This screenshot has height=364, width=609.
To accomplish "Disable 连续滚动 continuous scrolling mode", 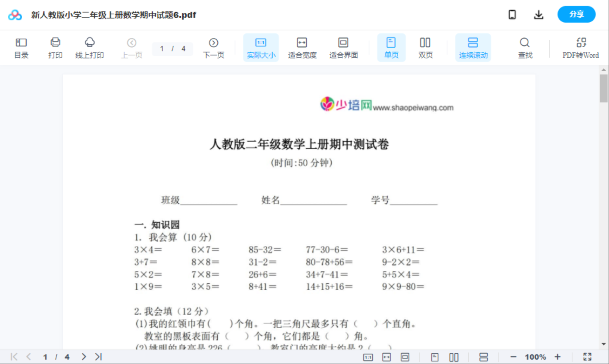I will tap(473, 47).
